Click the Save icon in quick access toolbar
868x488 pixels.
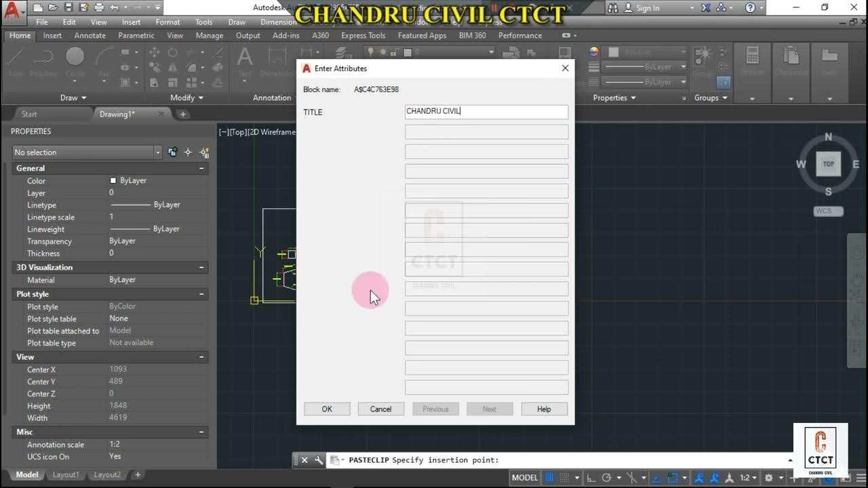pyautogui.click(x=68, y=8)
